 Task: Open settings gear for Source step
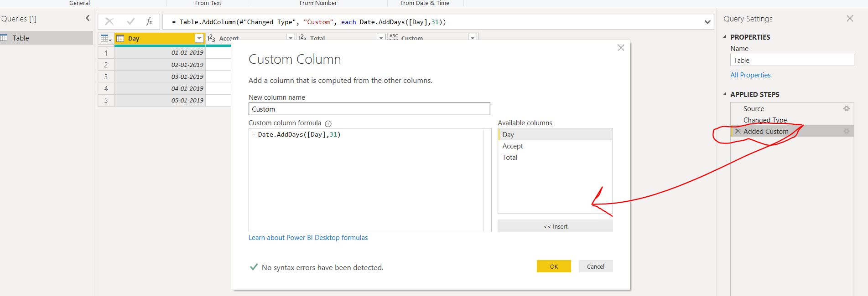click(x=847, y=108)
